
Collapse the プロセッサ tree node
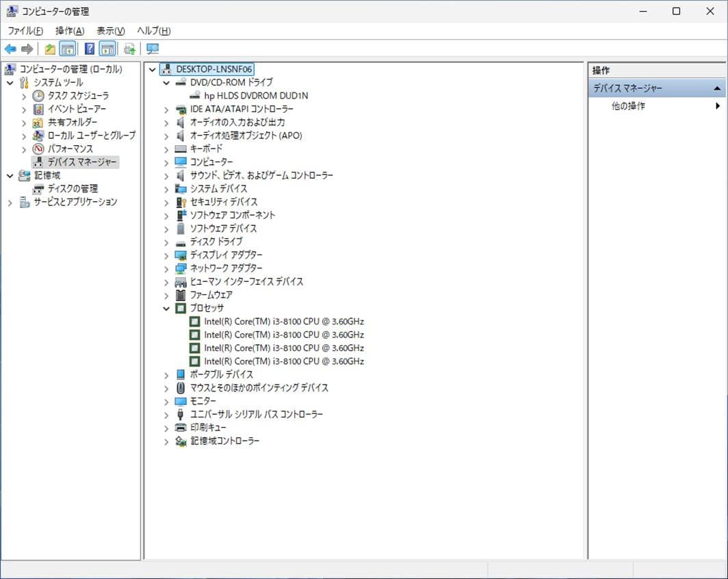pos(166,308)
